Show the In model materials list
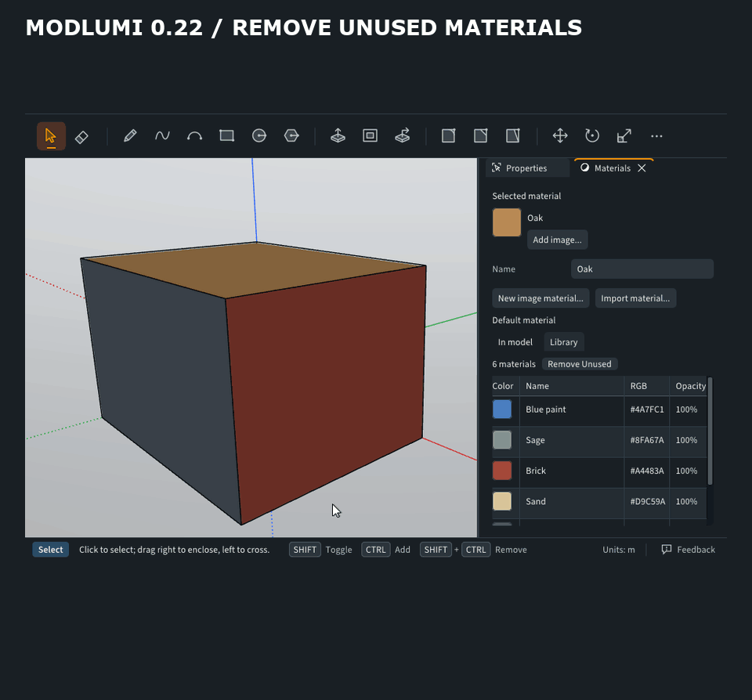752x700 pixels. point(515,342)
